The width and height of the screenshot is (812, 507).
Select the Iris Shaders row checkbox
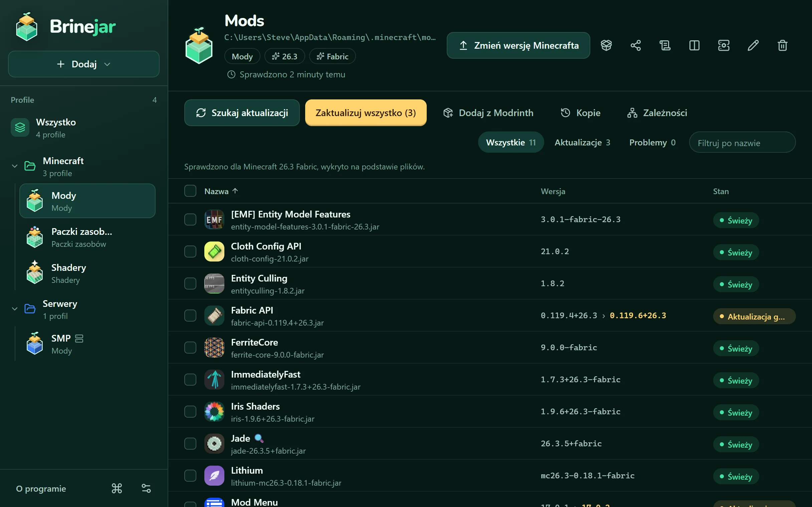click(190, 411)
